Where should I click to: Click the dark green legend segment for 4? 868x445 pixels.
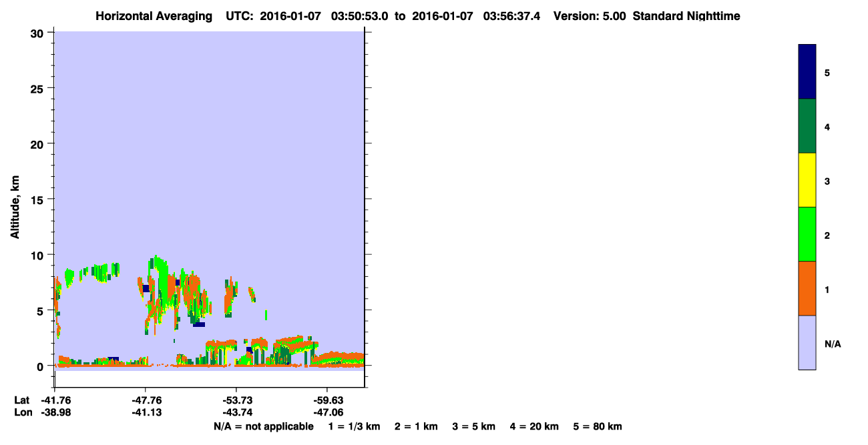(807, 126)
